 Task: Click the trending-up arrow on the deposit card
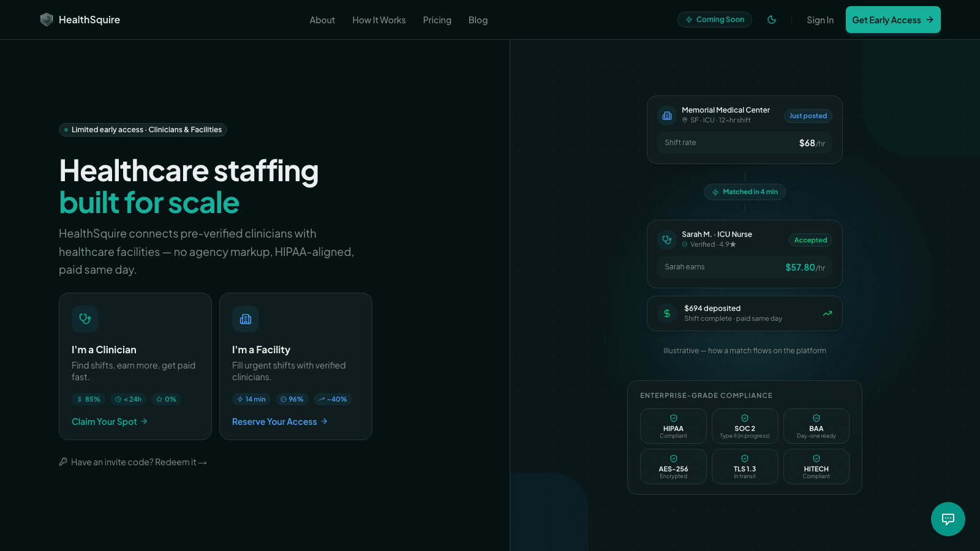click(827, 313)
